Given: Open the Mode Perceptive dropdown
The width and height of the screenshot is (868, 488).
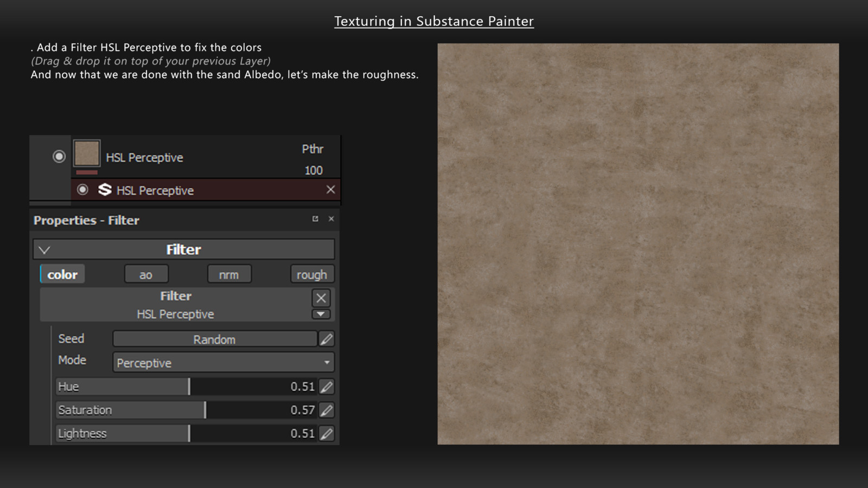Looking at the screenshot, I should 224,362.
